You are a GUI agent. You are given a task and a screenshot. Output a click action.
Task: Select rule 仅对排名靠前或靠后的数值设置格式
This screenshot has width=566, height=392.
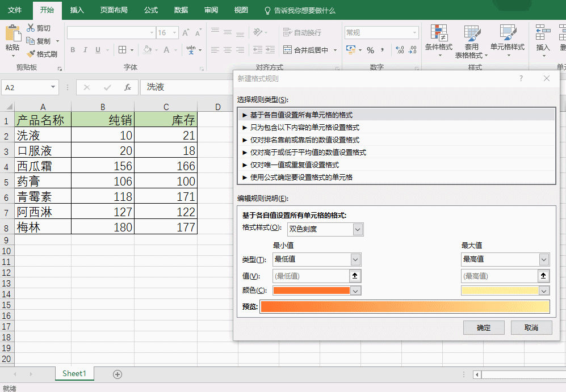tap(396, 140)
